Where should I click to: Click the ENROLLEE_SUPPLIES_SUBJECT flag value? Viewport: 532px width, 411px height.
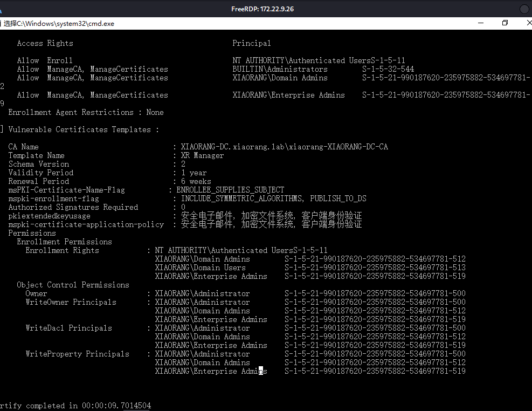pos(230,190)
